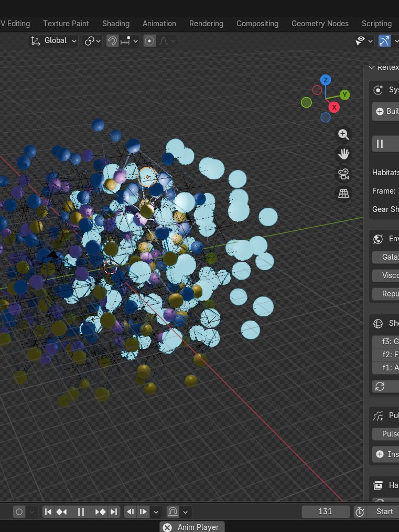This screenshot has height=532, width=399.
Task: Click the Repu button in the side panel
Action: click(386, 294)
